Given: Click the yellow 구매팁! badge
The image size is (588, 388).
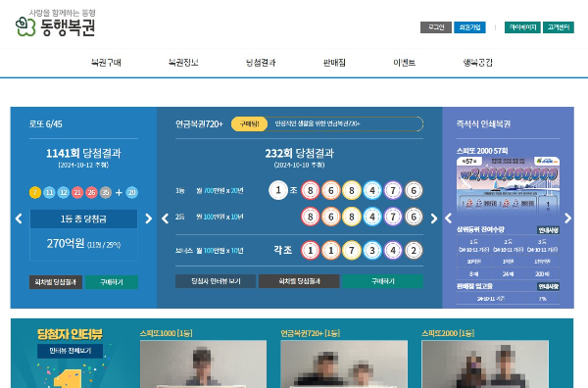Looking at the screenshot, I should [249, 124].
